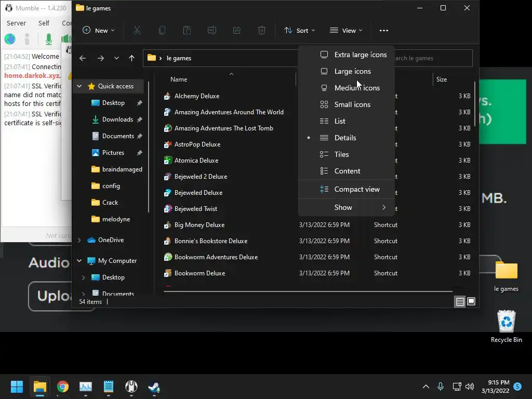Expand the Show submenu

pyautogui.click(x=347, y=207)
